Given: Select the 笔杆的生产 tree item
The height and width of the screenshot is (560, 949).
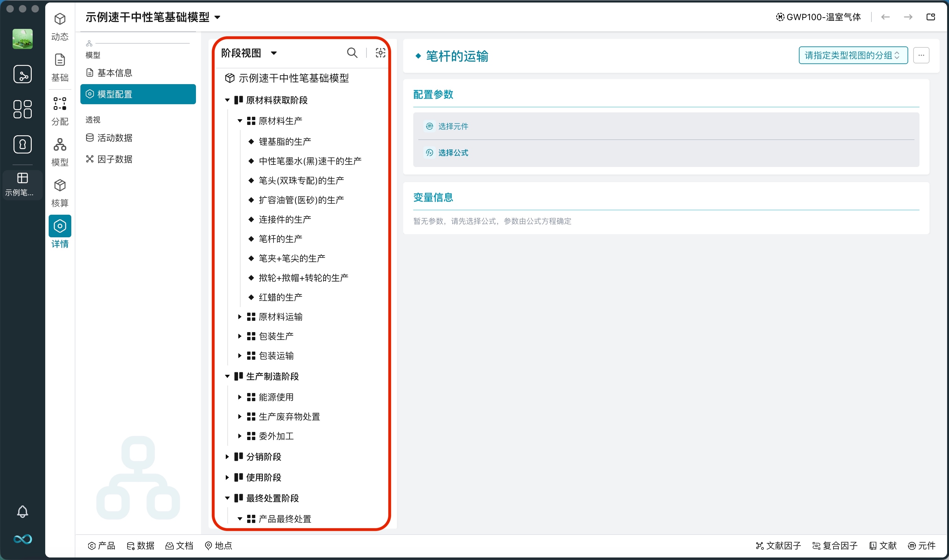Looking at the screenshot, I should point(280,239).
